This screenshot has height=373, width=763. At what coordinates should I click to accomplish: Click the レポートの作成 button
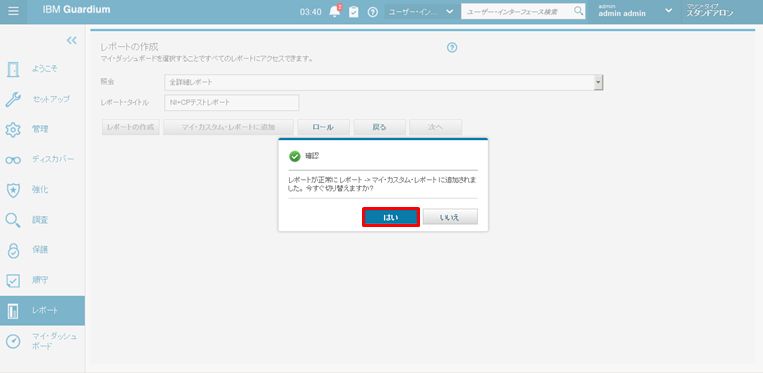(x=131, y=127)
